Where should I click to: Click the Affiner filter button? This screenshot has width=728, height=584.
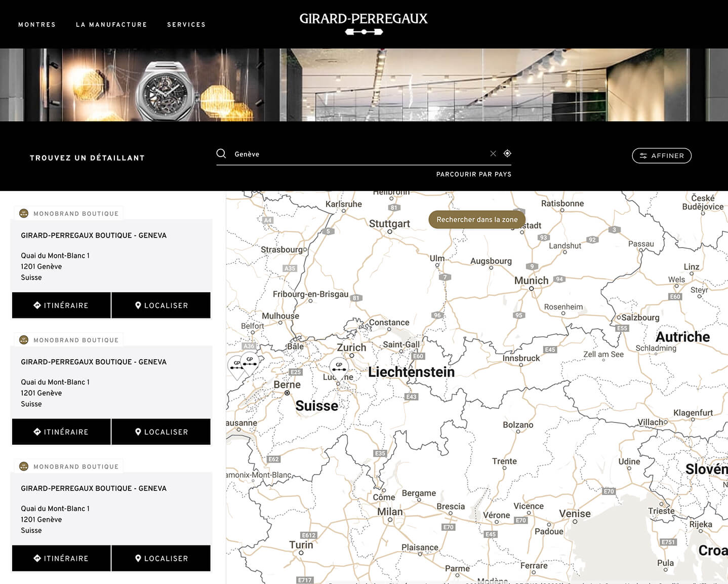click(x=662, y=155)
